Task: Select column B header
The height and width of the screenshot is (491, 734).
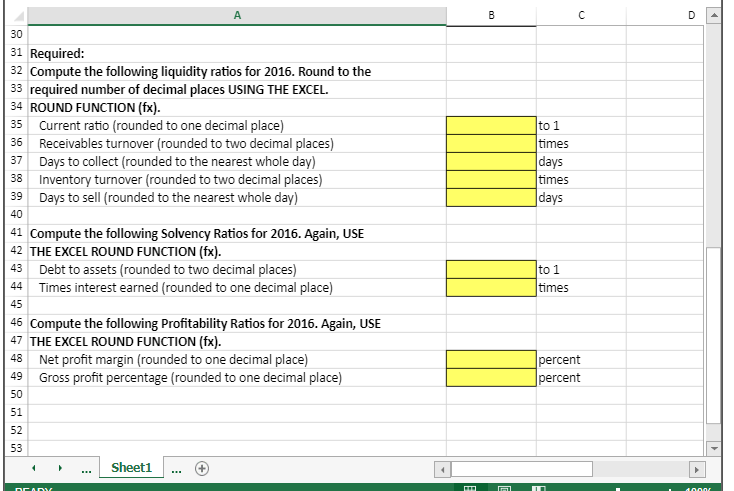Action: (x=491, y=16)
